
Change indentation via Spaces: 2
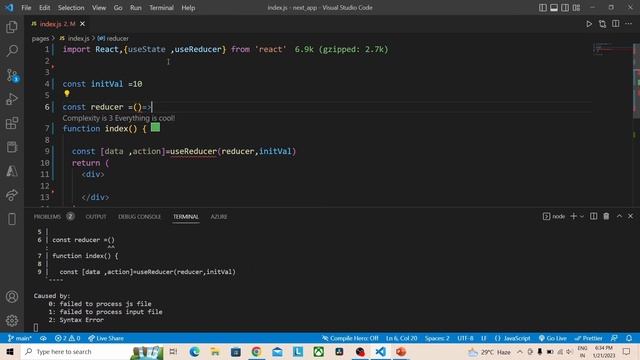point(437,338)
